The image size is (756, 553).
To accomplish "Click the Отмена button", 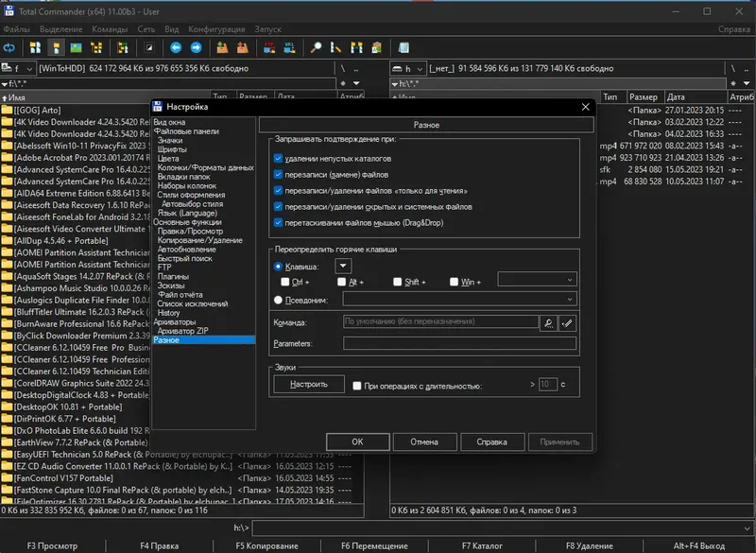I will [424, 441].
